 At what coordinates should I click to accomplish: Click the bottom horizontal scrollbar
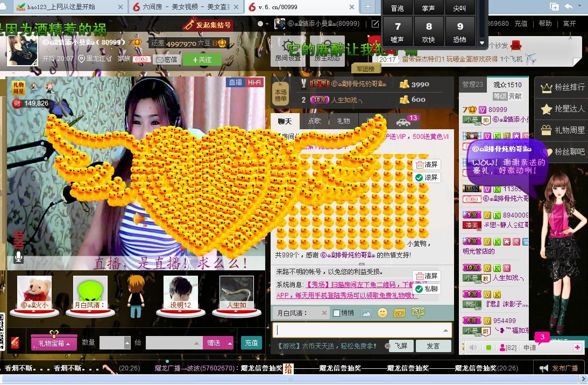coord(291,379)
